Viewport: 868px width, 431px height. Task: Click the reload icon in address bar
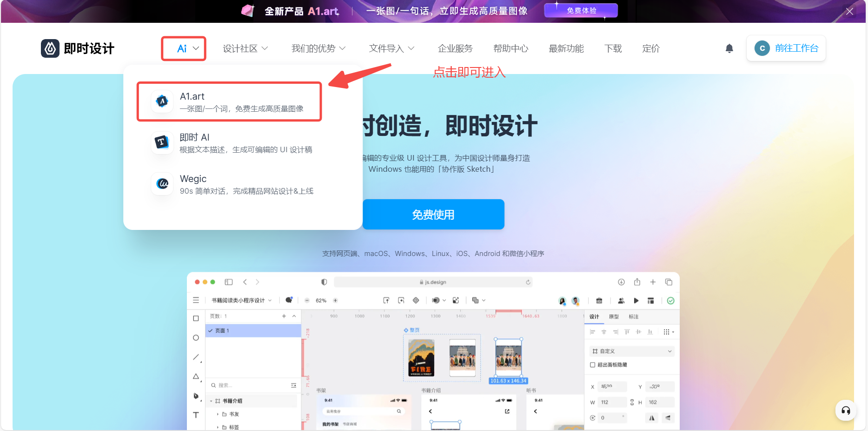click(x=528, y=282)
